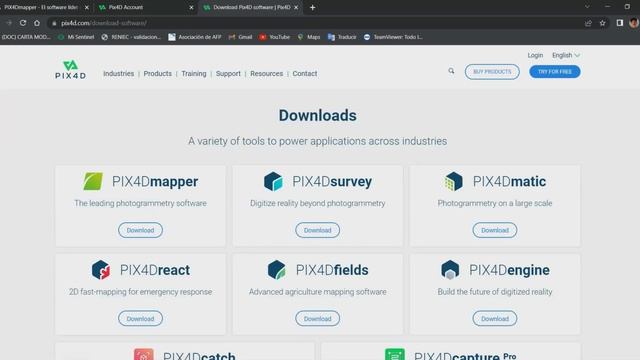Screen dimensions: 640x360
Task: Open the Maps bookmark
Action: tap(309, 37)
